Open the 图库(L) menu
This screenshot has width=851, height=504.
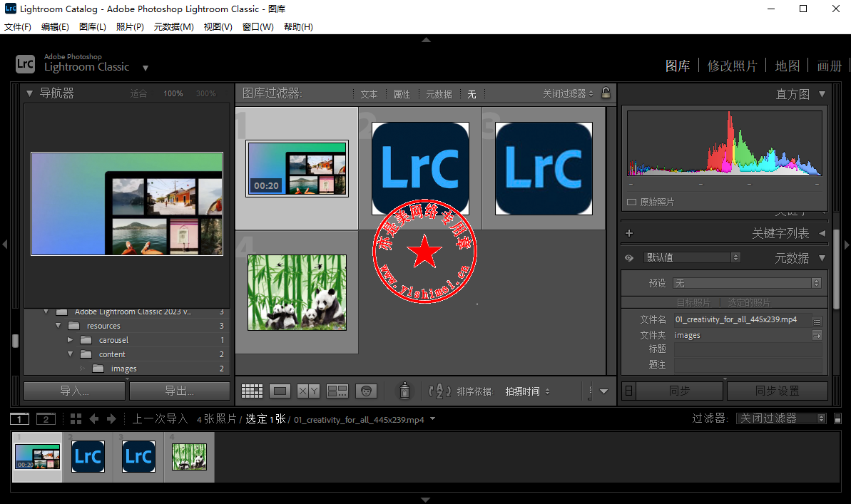pyautogui.click(x=92, y=26)
